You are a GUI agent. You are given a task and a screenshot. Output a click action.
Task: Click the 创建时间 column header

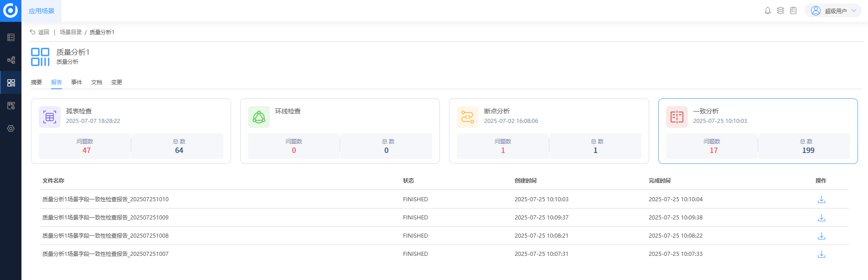pos(526,181)
